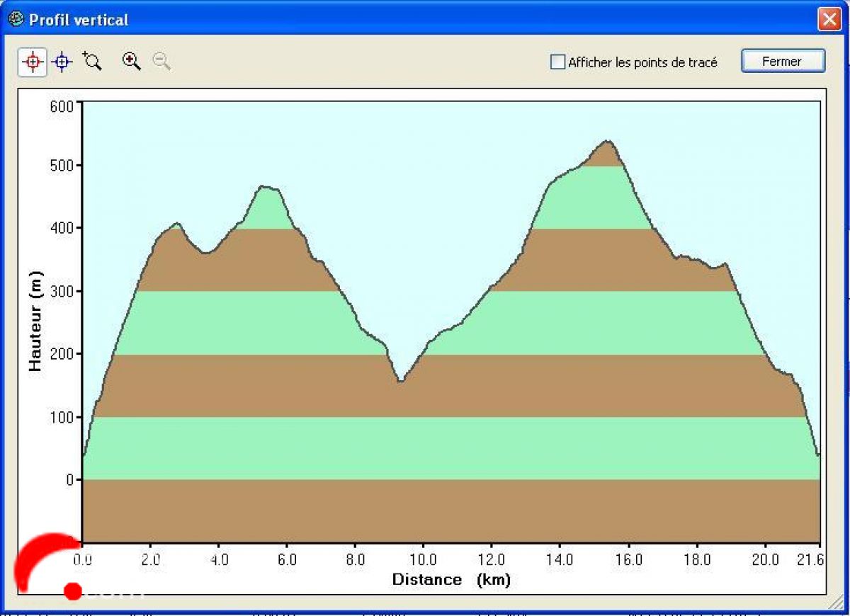Click the 'Profil vertical' title bar text
Viewport: 850px width, 616px height.
pyautogui.click(x=79, y=20)
